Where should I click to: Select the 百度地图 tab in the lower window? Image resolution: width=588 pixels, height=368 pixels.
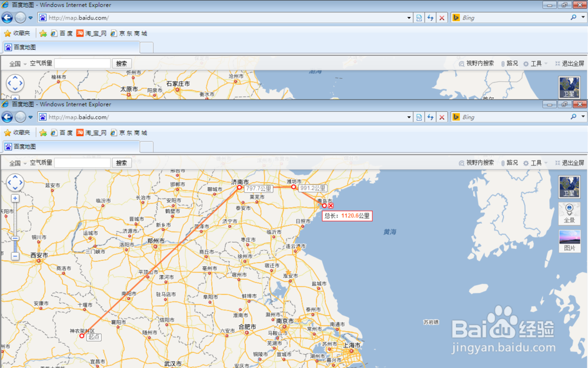(71, 147)
